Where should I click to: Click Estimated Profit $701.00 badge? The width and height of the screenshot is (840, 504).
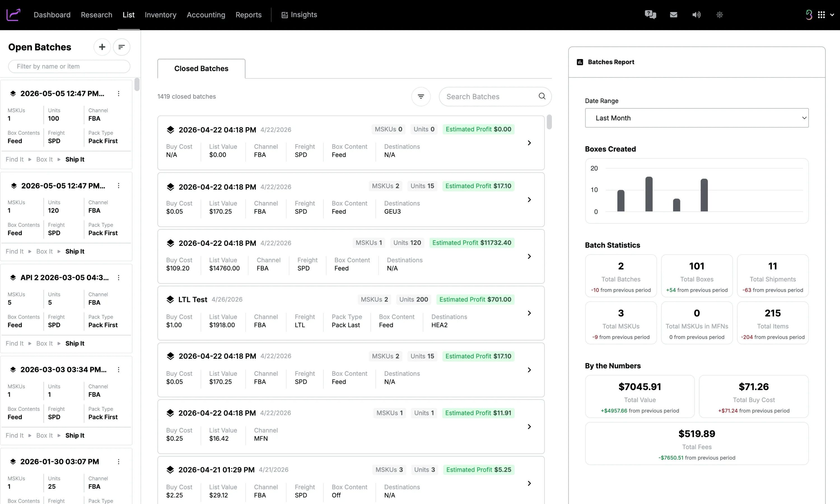tap(475, 299)
